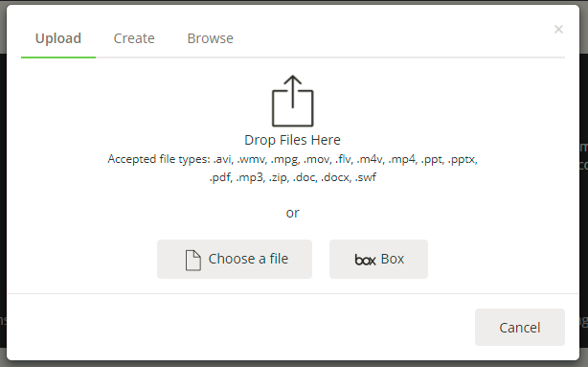Click the dimmed page background left of dialog
The image size is (588, 367).
[3, 188]
